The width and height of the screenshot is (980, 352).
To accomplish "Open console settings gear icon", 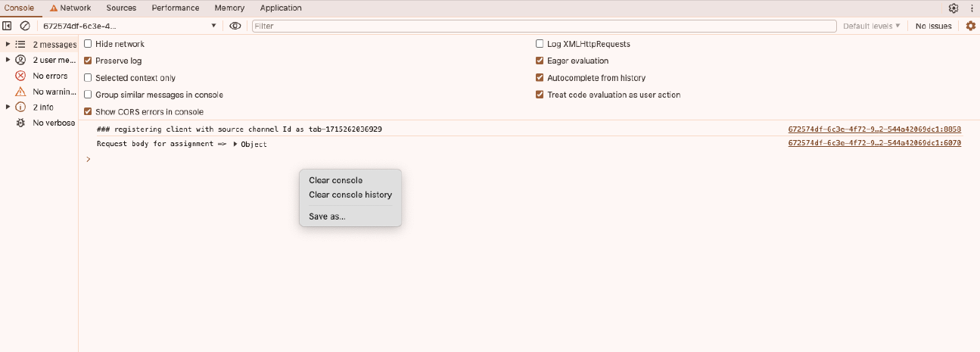I will pos(971,26).
